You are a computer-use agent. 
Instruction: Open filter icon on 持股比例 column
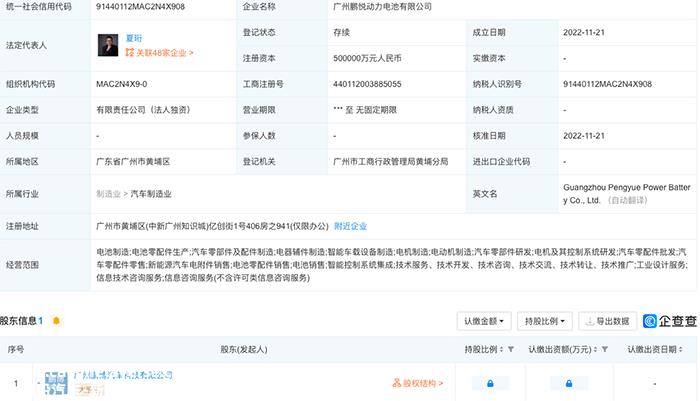point(511,349)
